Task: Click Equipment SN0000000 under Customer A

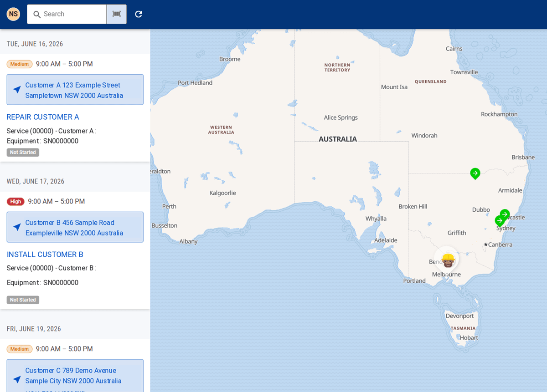Action: [42, 141]
